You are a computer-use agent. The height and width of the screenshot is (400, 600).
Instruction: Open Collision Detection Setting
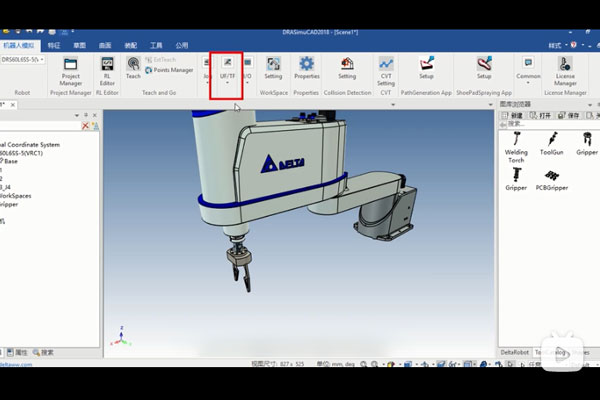pos(347,68)
